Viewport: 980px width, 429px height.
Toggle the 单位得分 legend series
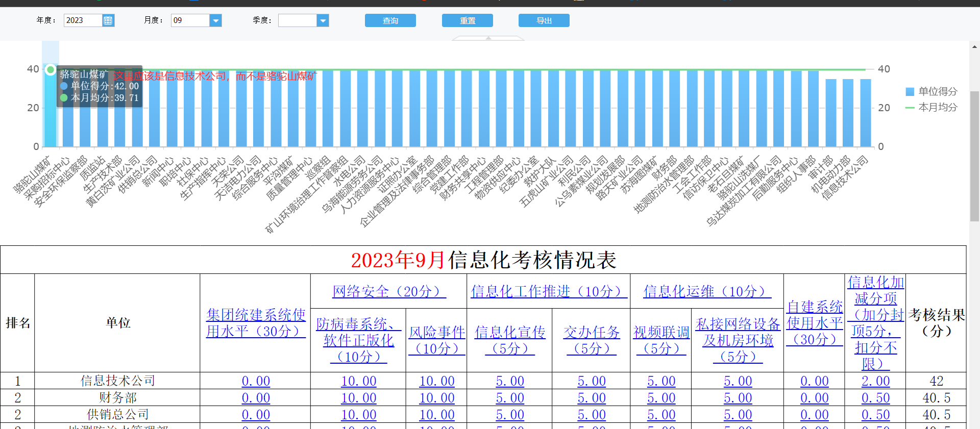pos(932,92)
